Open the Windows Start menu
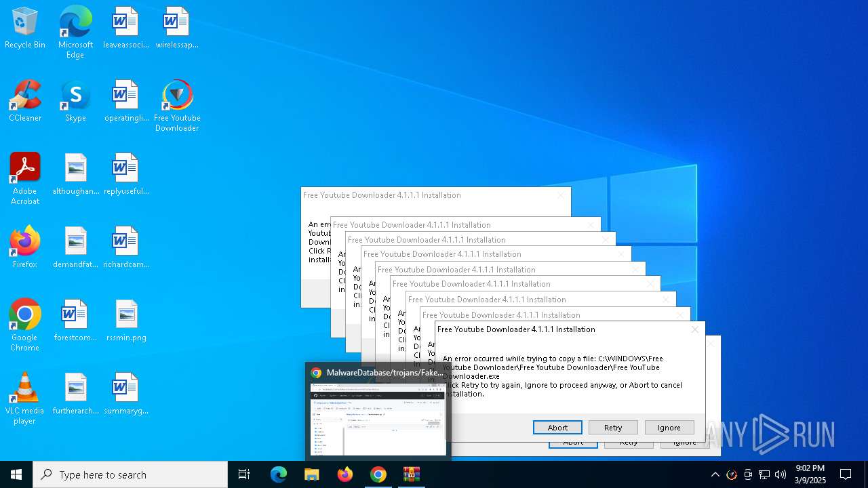This screenshot has width=868, height=488. [x=16, y=474]
